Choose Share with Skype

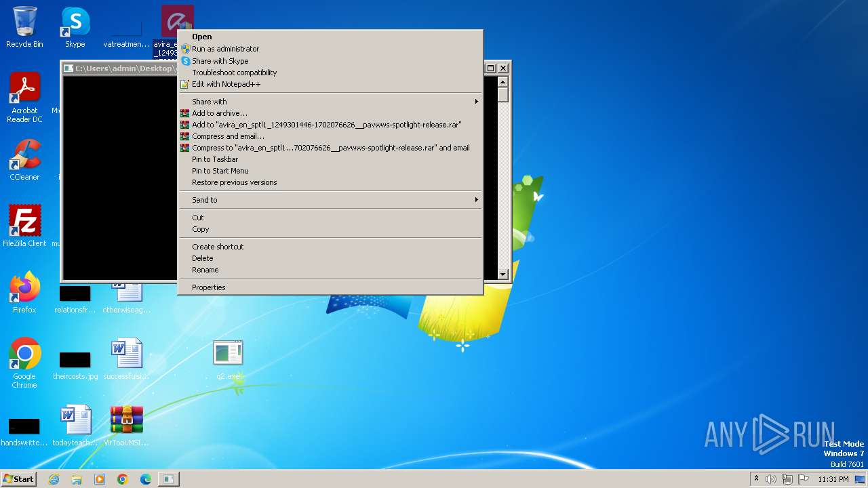click(330, 61)
